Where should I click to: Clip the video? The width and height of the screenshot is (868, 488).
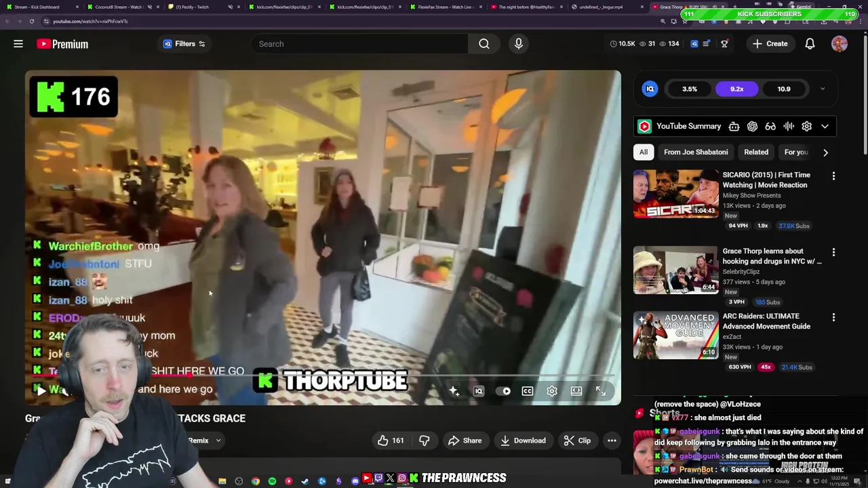tap(578, 441)
